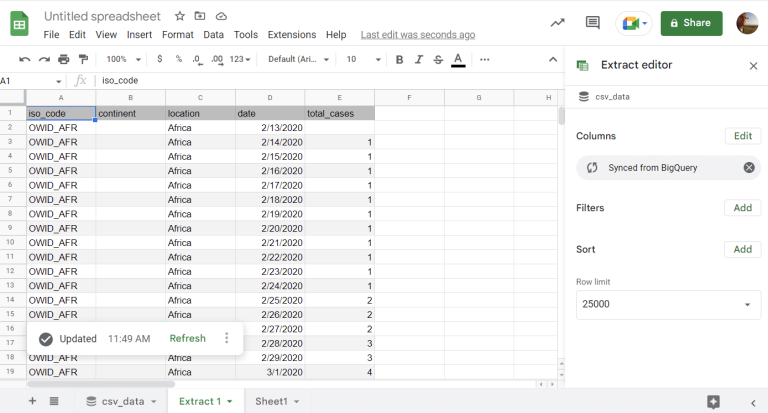This screenshot has width=768, height=413.
Task: Open the File menu
Action: (51, 35)
